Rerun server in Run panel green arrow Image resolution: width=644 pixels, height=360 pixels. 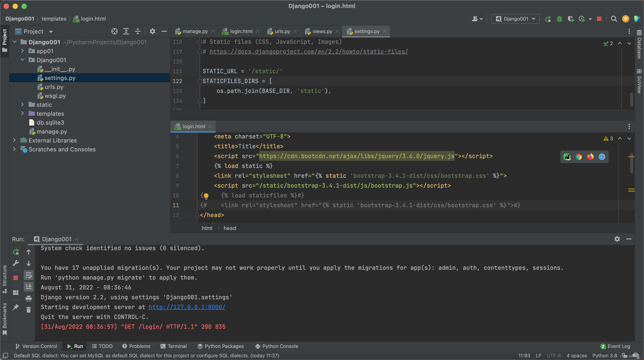[x=16, y=252]
